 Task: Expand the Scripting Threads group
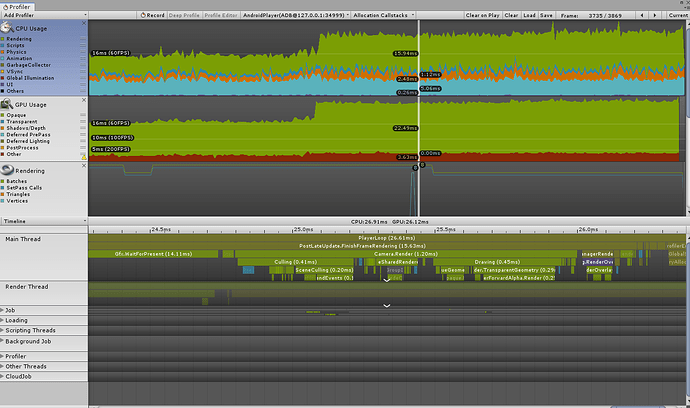tap(2, 330)
